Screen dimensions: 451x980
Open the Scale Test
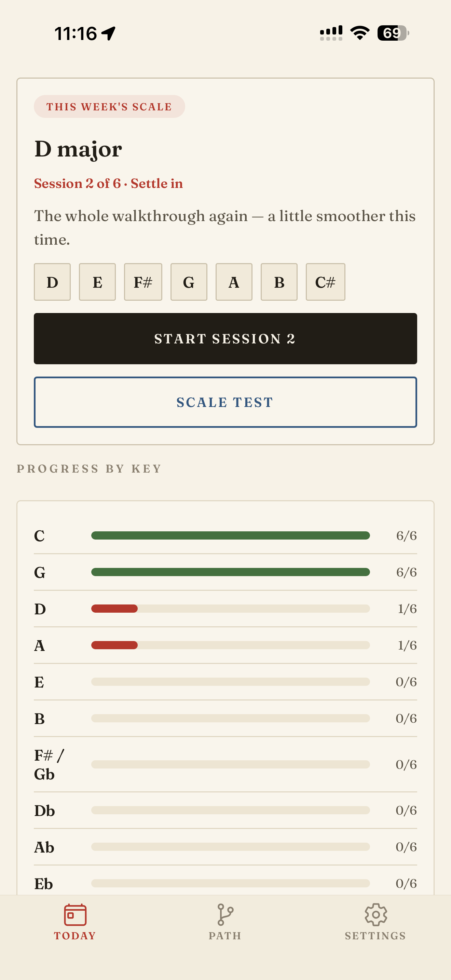(225, 402)
